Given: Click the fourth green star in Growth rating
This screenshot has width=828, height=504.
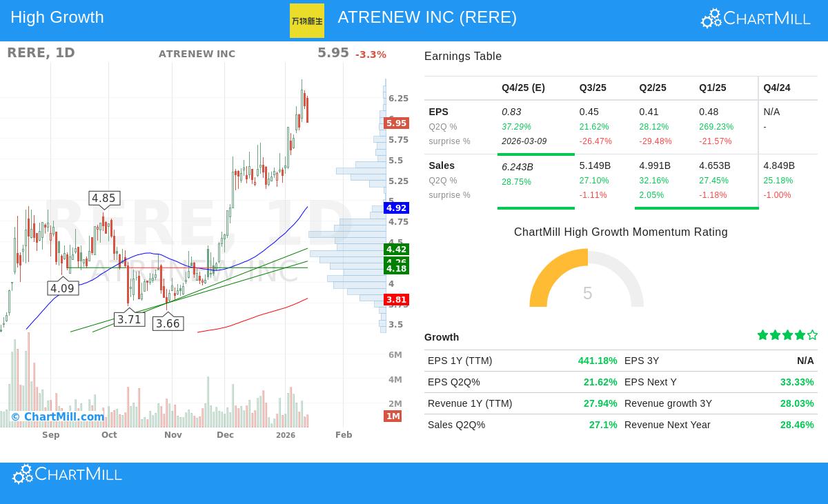Looking at the screenshot, I should [x=800, y=334].
